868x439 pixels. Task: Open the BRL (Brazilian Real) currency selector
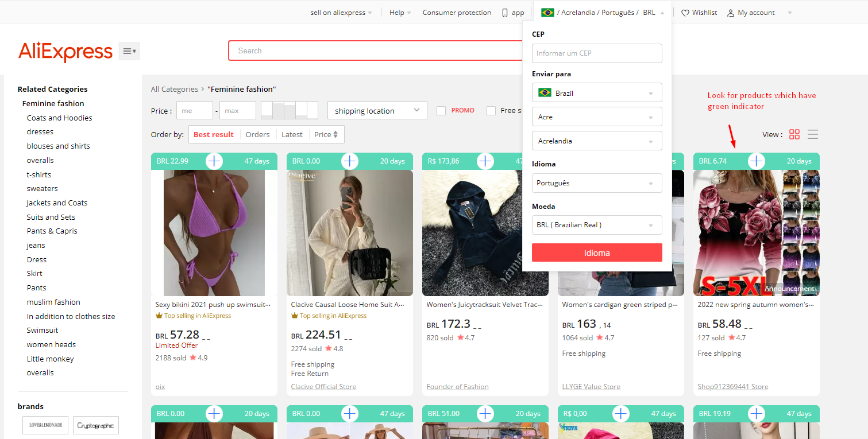pos(597,225)
